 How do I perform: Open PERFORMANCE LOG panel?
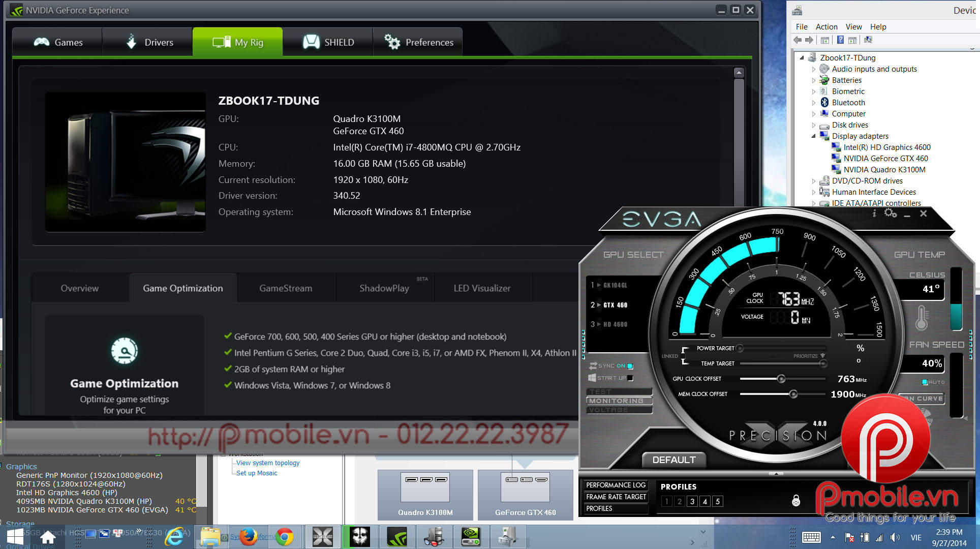[616, 485]
